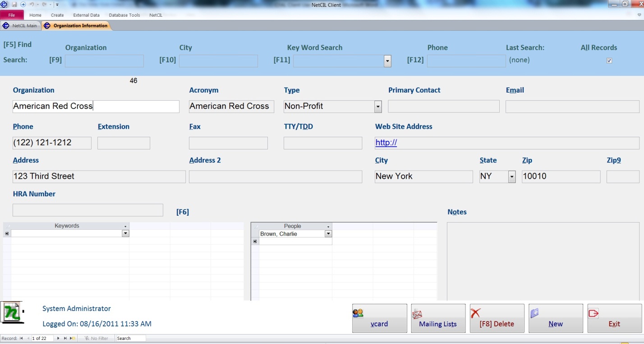Image resolution: width=644 pixels, height=344 pixels.
Task: Click the HRA Number field
Action: click(x=88, y=210)
